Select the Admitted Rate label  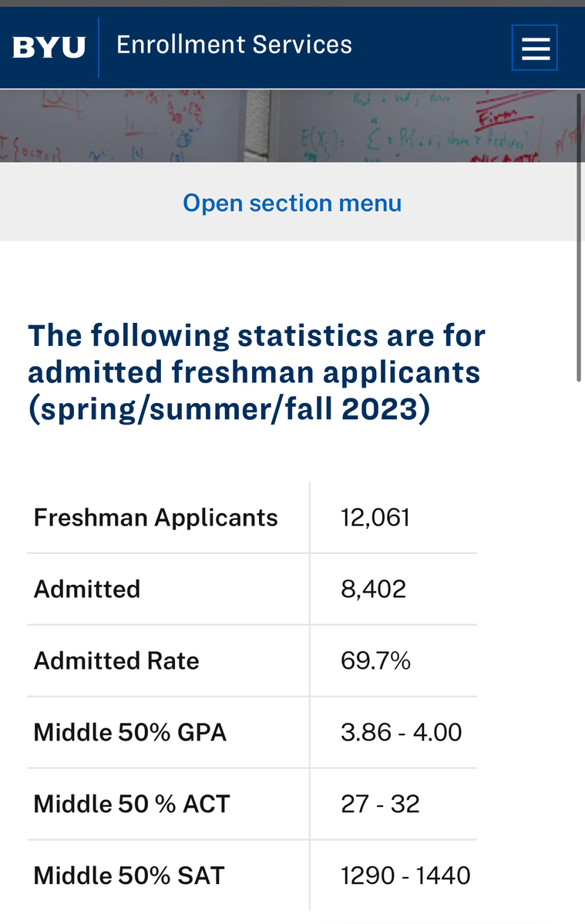coord(116,660)
